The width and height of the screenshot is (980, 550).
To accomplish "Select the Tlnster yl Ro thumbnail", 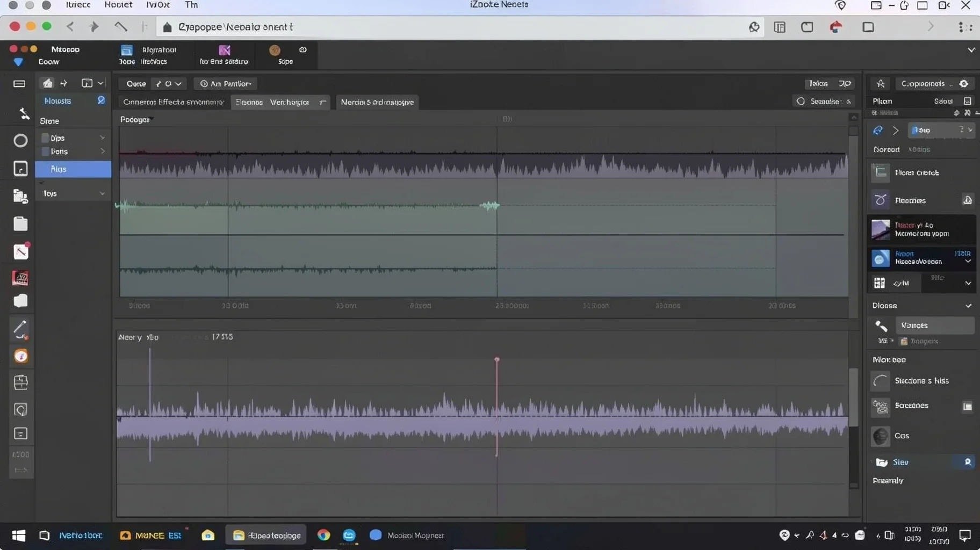I will point(880,229).
